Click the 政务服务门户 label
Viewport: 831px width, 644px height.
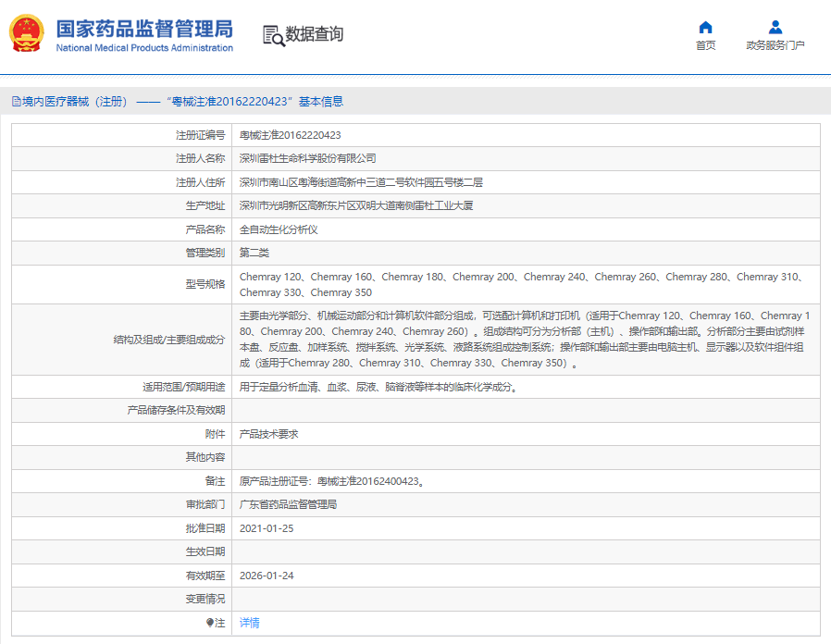pyautogui.click(x=775, y=45)
